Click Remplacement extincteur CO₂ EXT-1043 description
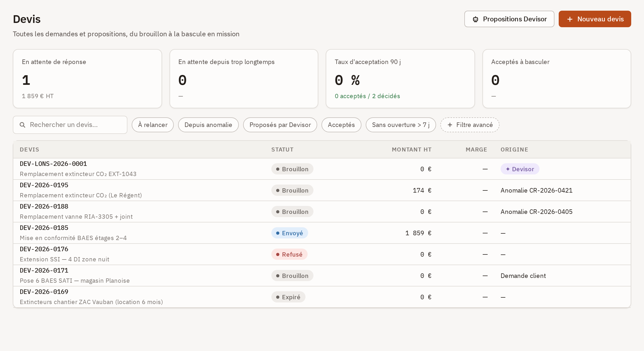Screen dimensions: 644x351 pyautogui.click(x=78, y=174)
